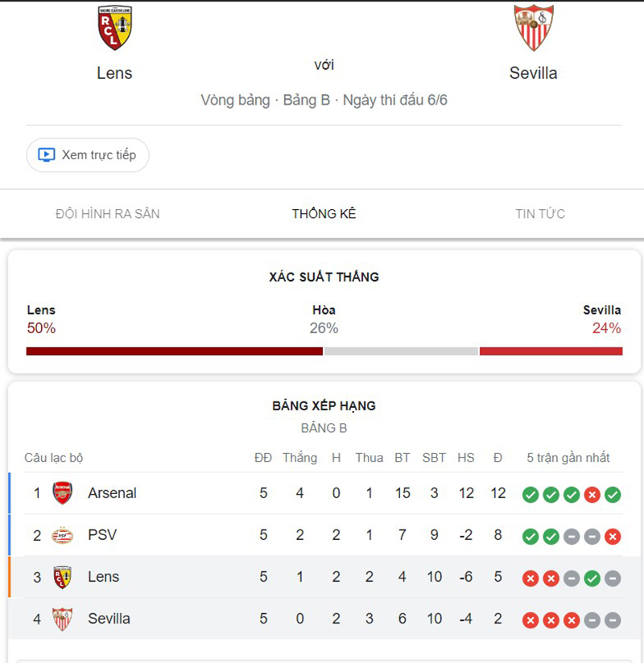Click the Lens RCL team crest
The height and width of the screenshot is (663, 644).
114,27
